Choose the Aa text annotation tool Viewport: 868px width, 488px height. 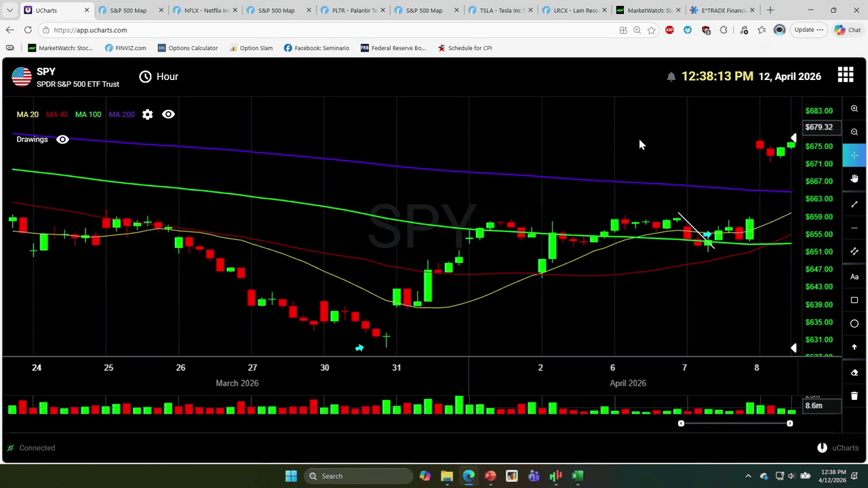(x=854, y=277)
